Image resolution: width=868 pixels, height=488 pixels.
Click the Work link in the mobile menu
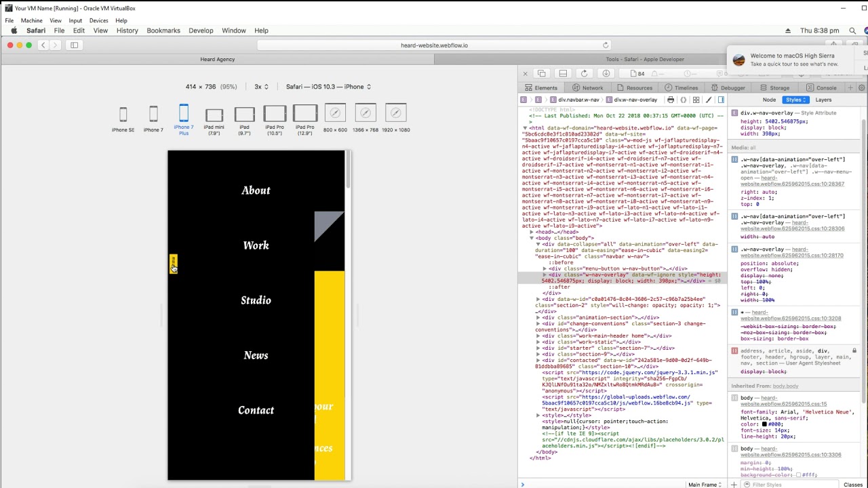pyautogui.click(x=256, y=245)
